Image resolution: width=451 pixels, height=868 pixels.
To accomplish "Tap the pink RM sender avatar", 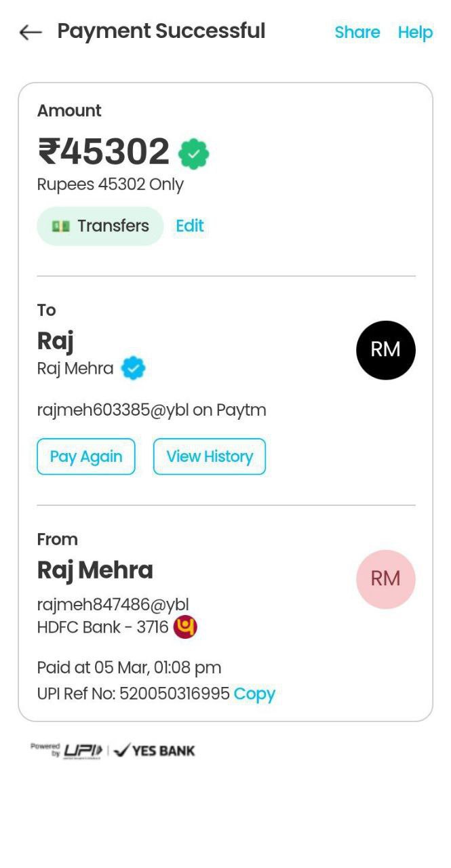I will 385,578.
